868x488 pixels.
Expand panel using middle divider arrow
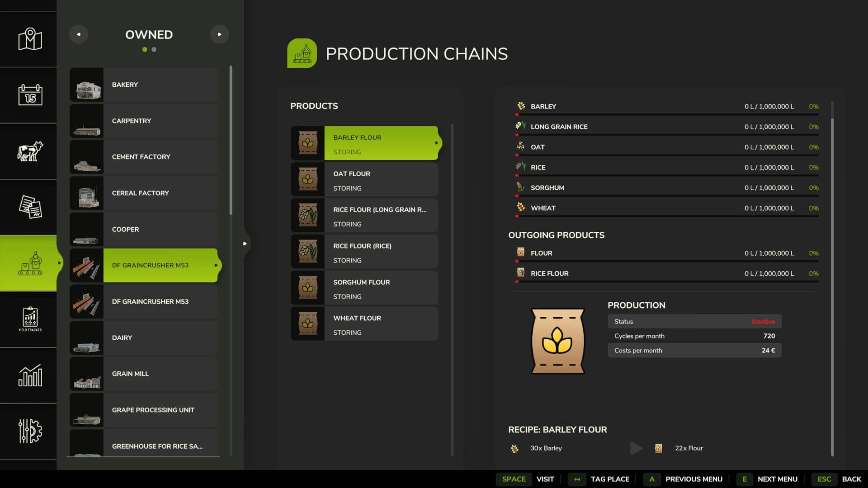pyautogui.click(x=245, y=244)
